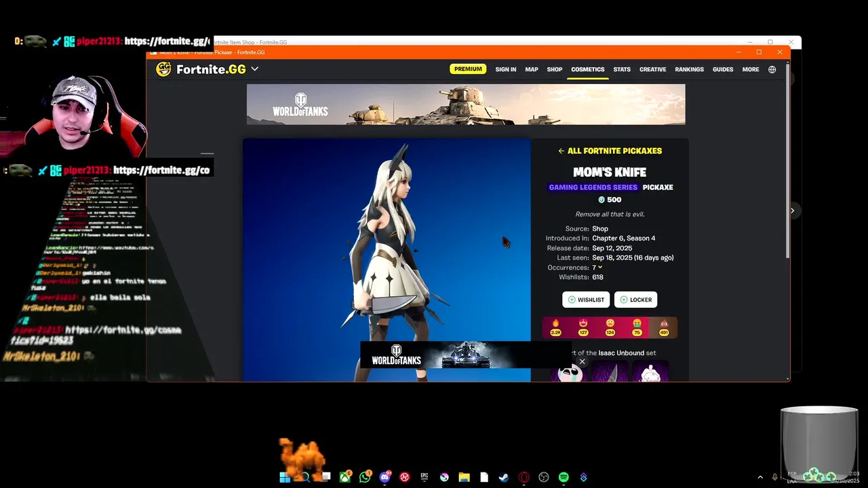Click the right-side arrow on window edge
868x488 pixels.
[792, 211]
